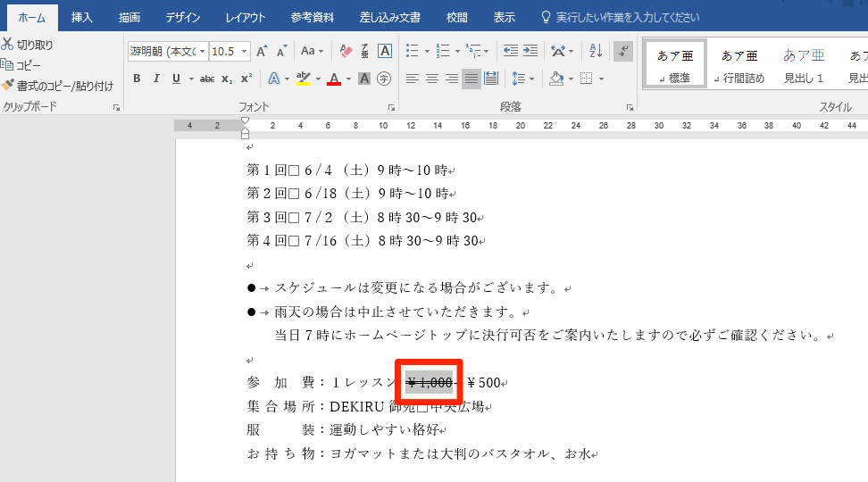Expand borders dropdown arrow

click(601, 79)
